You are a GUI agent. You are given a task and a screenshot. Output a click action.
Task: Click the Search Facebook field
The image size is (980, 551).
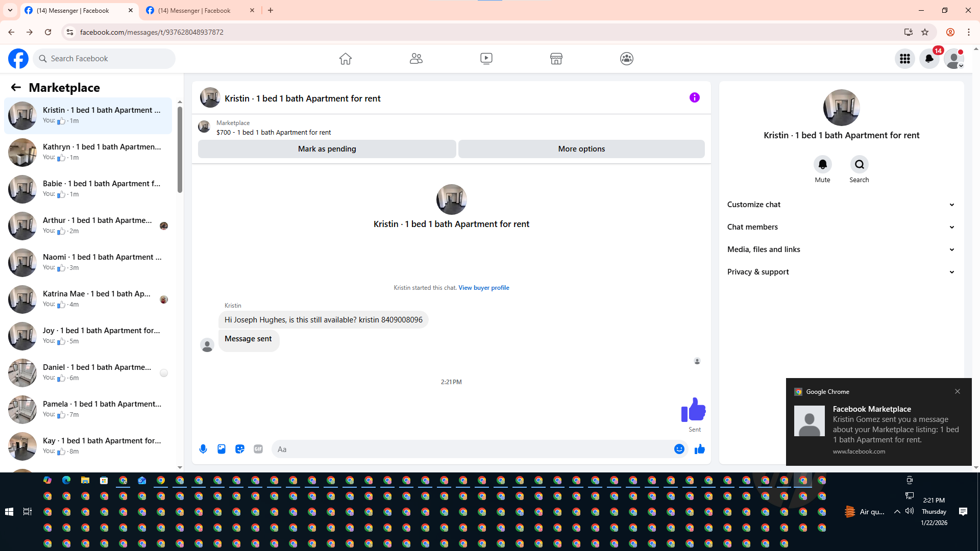point(104,59)
